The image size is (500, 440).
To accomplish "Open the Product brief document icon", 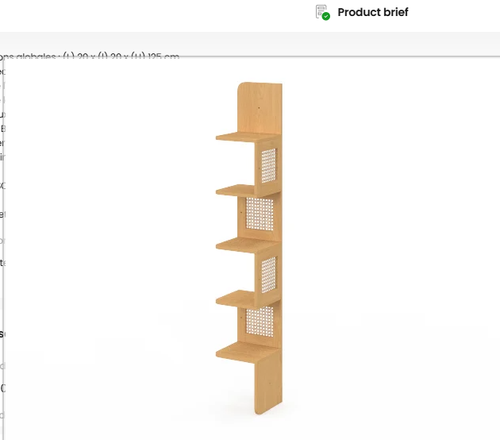I will coord(322,12).
